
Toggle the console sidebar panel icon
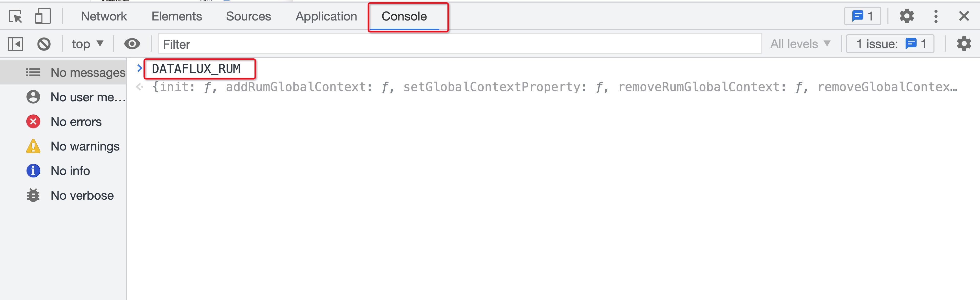pyautogui.click(x=15, y=44)
